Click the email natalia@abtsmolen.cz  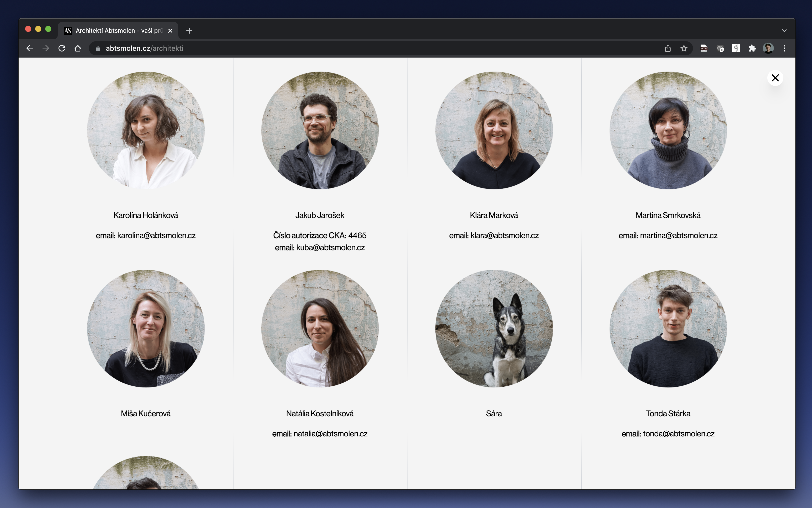click(x=331, y=434)
